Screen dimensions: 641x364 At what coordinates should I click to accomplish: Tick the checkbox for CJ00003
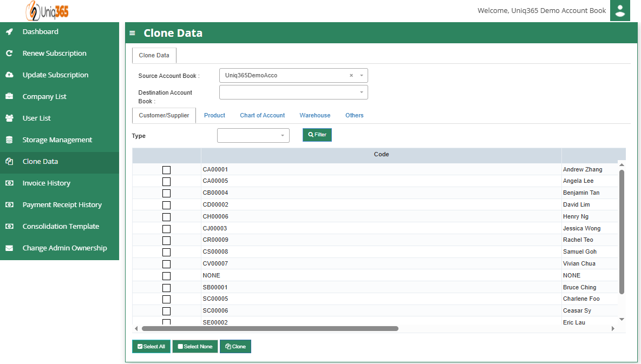(x=166, y=229)
